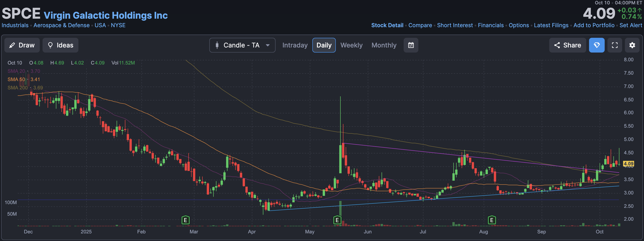The width and height of the screenshot is (644, 241).
Task: Click the 100M volume axis label
Action: pyautogui.click(x=11, y=203)
